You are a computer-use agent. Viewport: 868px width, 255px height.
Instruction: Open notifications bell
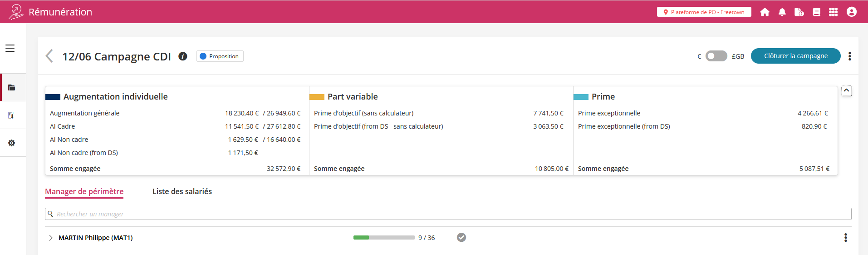pos(782,12)
